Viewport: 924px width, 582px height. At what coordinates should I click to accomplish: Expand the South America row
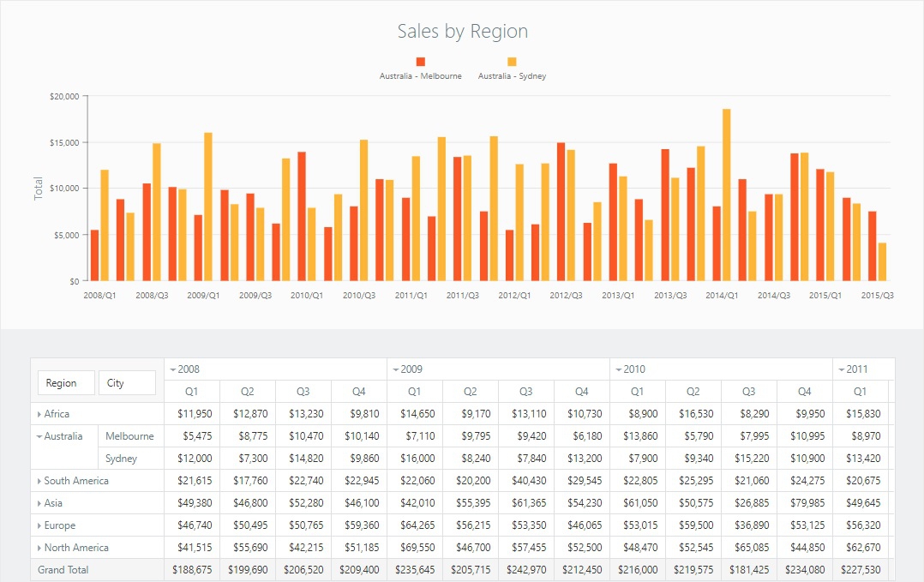click(x=39, y=481)
